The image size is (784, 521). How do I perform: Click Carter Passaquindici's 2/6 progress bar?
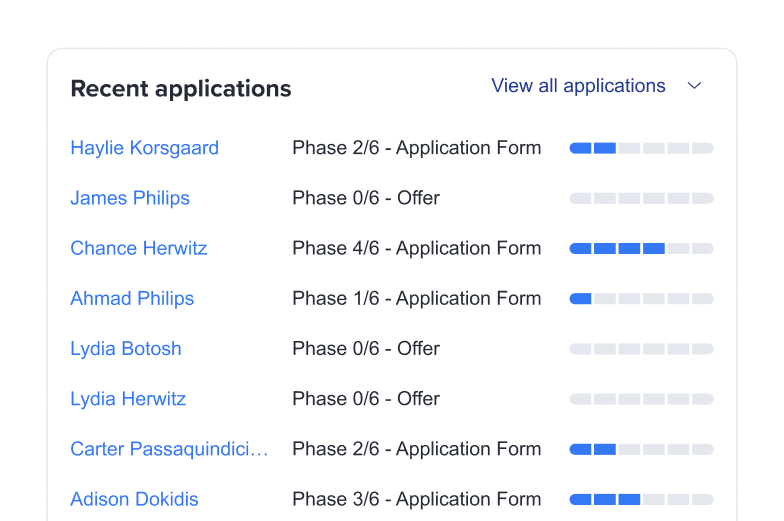click(642, 449)
